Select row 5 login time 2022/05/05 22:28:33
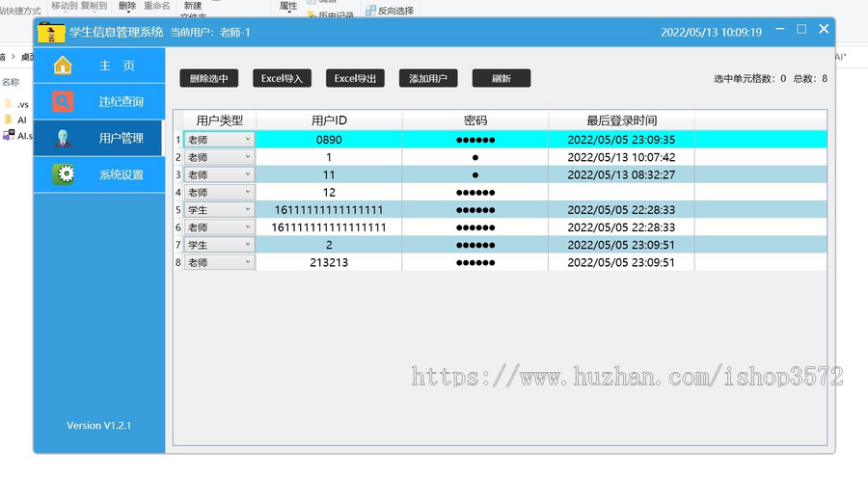 621,210
